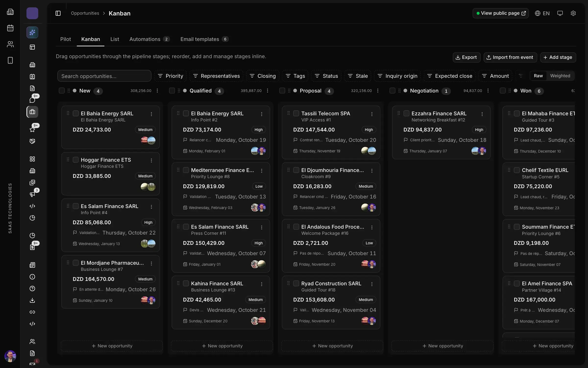Tick the Tassili Telecom SPA card checkbox
This screenshot has width=588, height=368.
296,113
